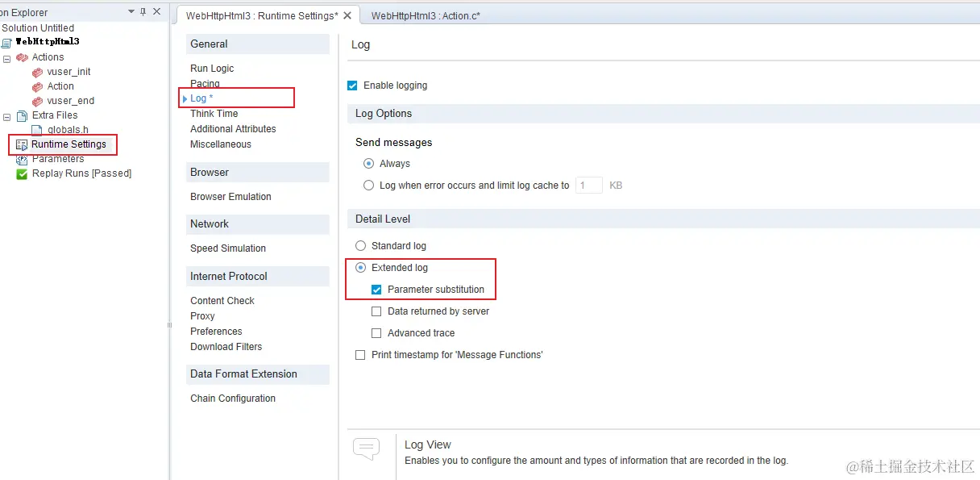The image size is (980, 480).
Task: Open the globals.h file icon
Action: click(x=37, y=130)
